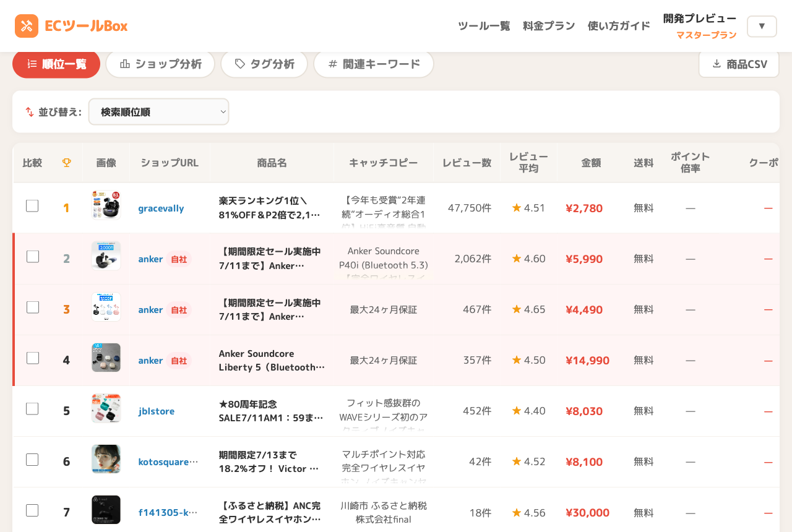Check the compare box for rank 7 row
The image size is (792, 532).
(x=32, y=510)
